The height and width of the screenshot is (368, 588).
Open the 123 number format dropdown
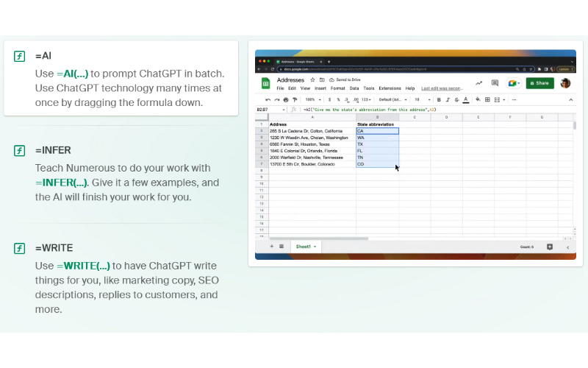click(x=366, y=100)
